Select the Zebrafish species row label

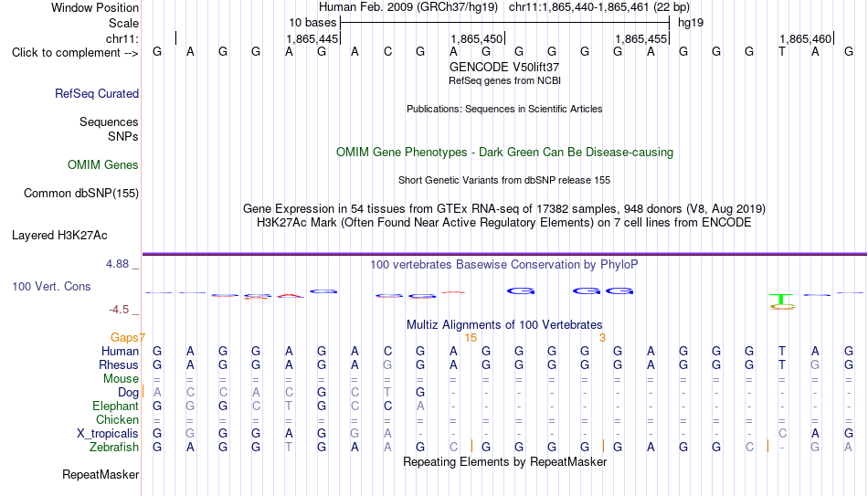(x=114, y=448)
